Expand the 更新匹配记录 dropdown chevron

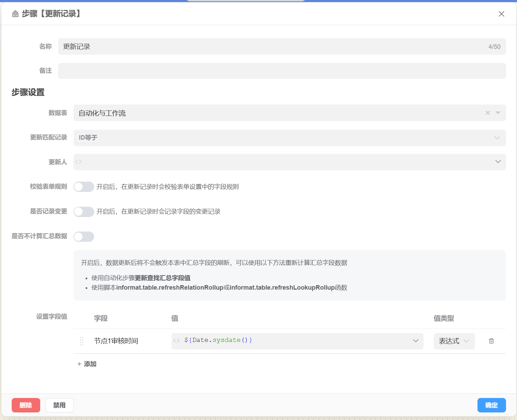click(497, 138)
